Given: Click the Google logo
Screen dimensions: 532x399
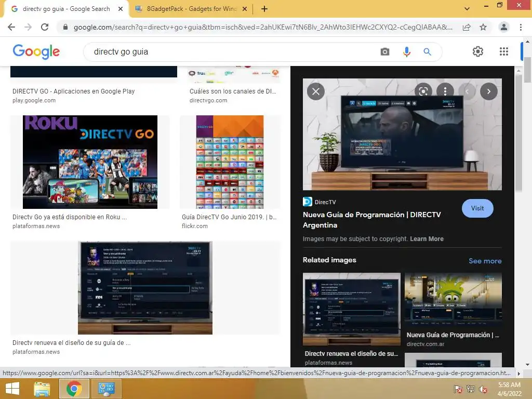Looking at the screenshot, I should (x=36, y=52).
